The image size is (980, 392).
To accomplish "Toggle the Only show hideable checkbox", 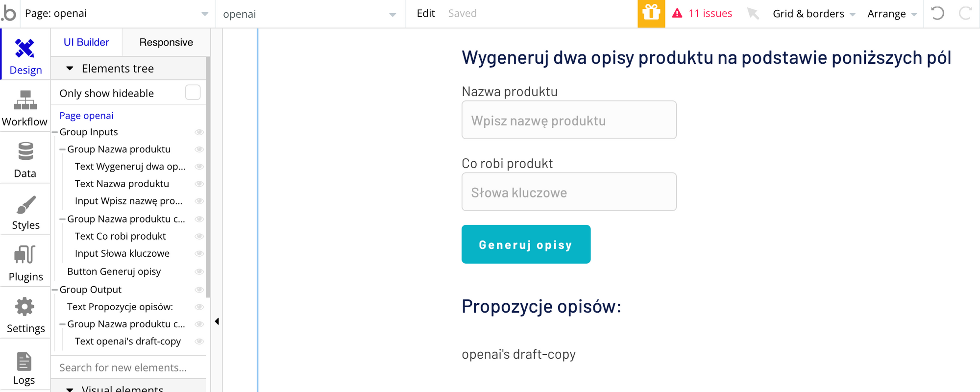I will (193, 93).
